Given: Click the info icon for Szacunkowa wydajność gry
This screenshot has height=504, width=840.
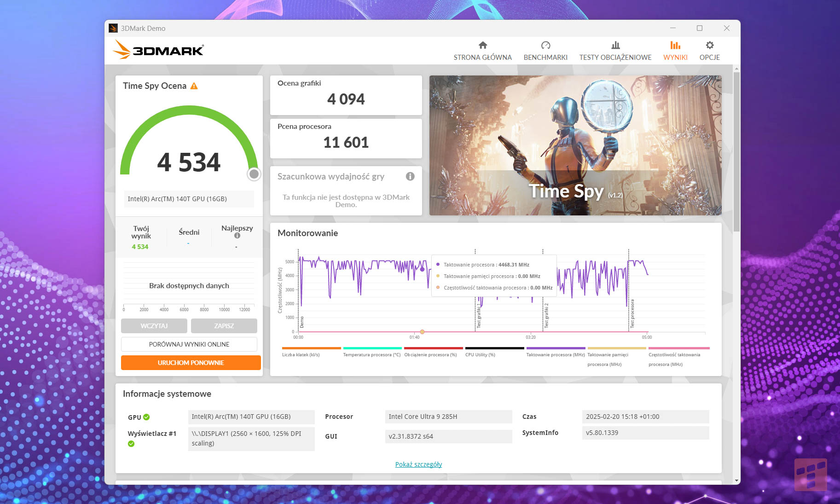Looking at the screenshot, I should (x=410, y=176).
